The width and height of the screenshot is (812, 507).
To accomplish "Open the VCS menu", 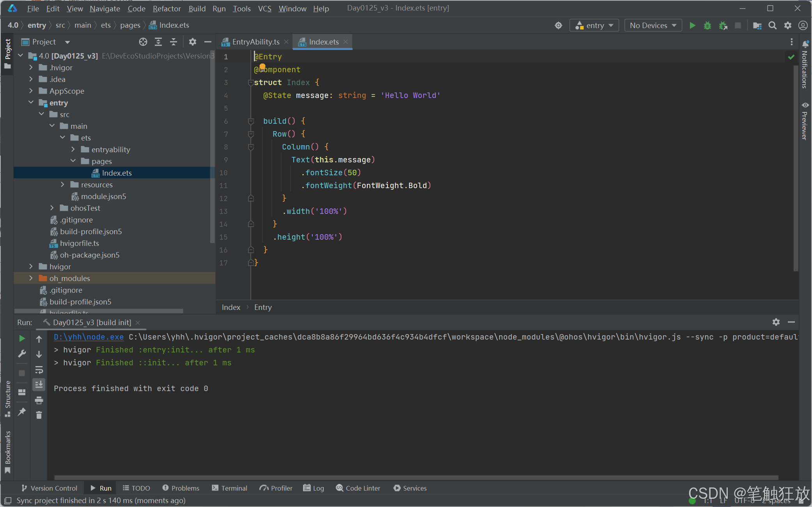I will click(264, 8).
